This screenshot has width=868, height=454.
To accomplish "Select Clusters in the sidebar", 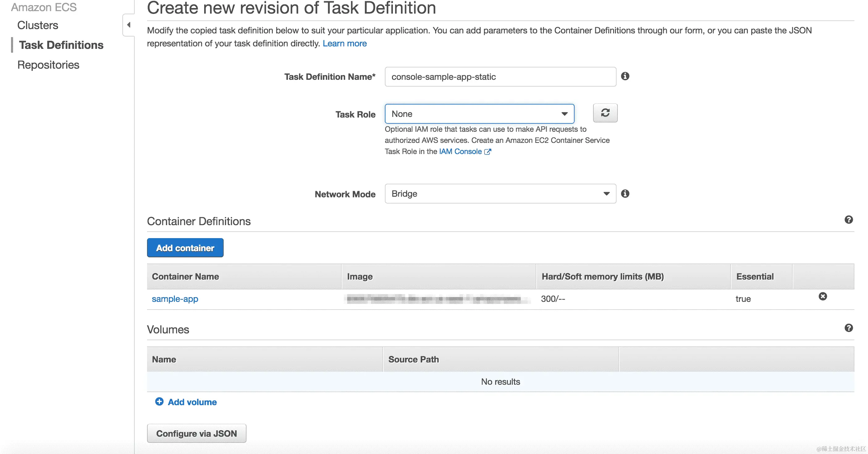I will (x=37, y=25).
